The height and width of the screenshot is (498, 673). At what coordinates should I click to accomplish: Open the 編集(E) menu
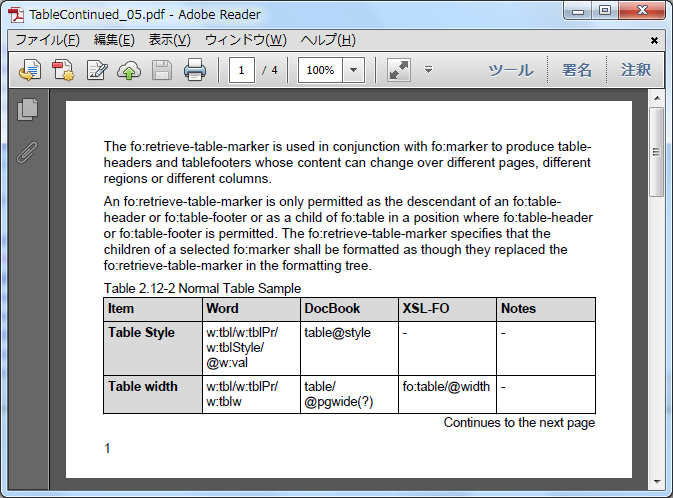tap(114, 40)
